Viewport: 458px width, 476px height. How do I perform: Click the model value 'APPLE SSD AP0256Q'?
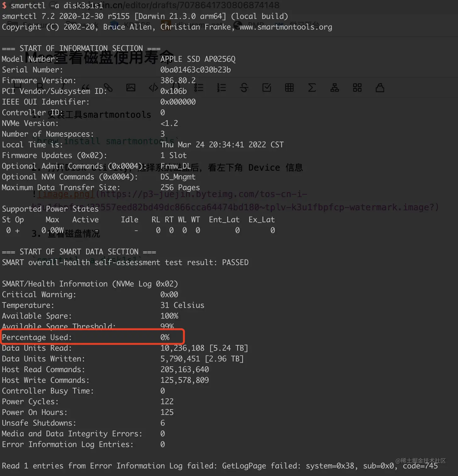coord(198,59)
